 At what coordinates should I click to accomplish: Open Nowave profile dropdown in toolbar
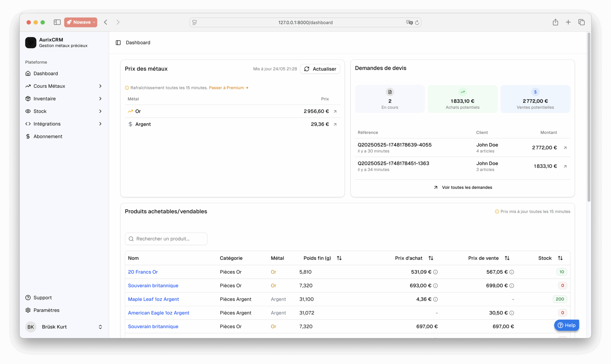tap(81, 22)
